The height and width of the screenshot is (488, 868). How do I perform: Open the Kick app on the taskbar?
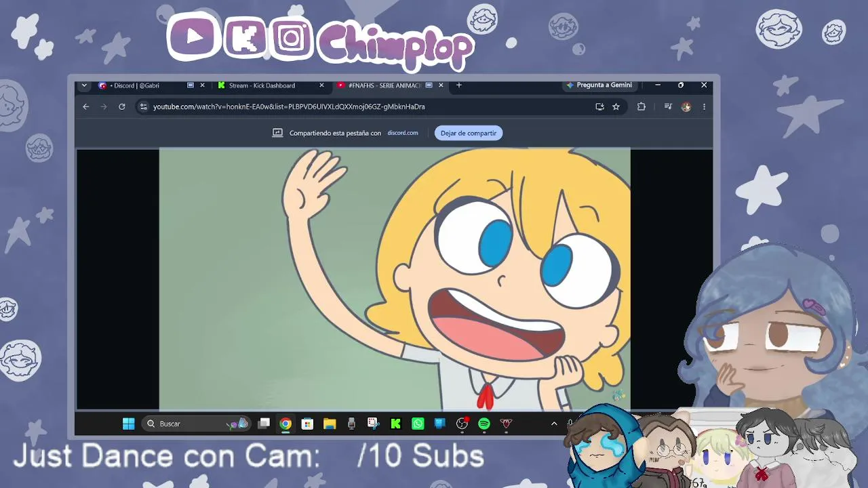tap(395, 424)
